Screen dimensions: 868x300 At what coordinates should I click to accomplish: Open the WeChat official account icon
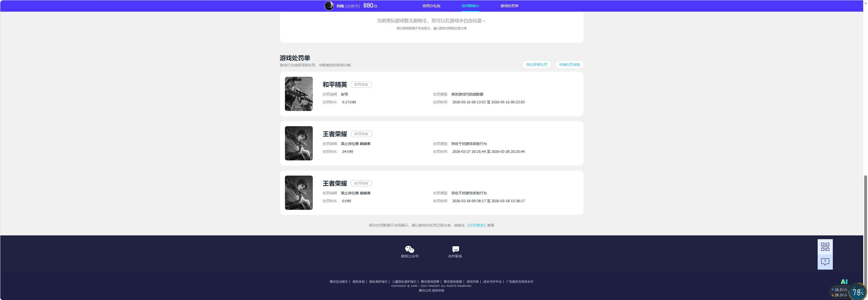coord(409,249)
